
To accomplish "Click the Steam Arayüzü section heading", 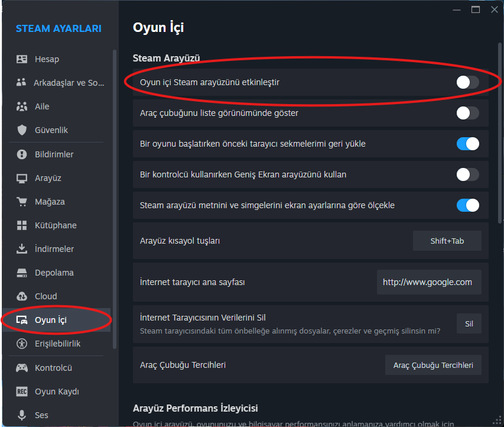I will click(x=166, y=58).
